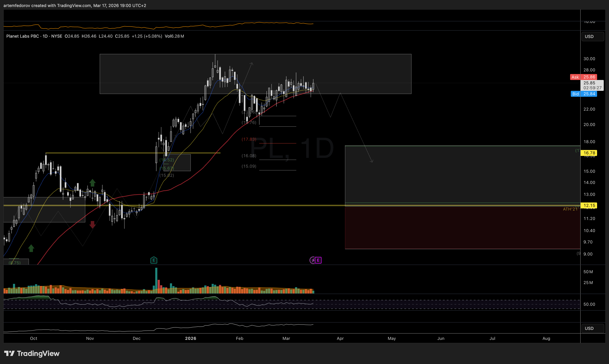The width and height of the screenshot is (609, 364).
Task: Click the red down arrow marker on chart
Action: click(92, 224)
